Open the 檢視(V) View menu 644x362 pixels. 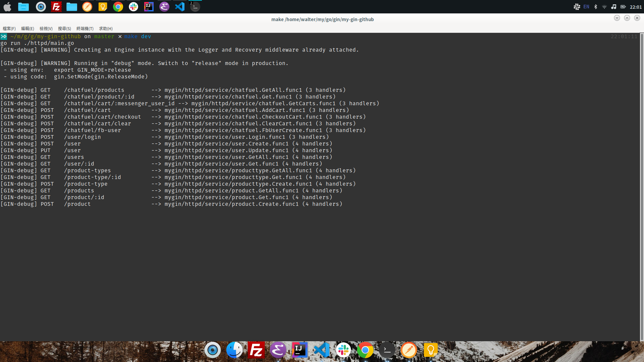coord(46,29)
